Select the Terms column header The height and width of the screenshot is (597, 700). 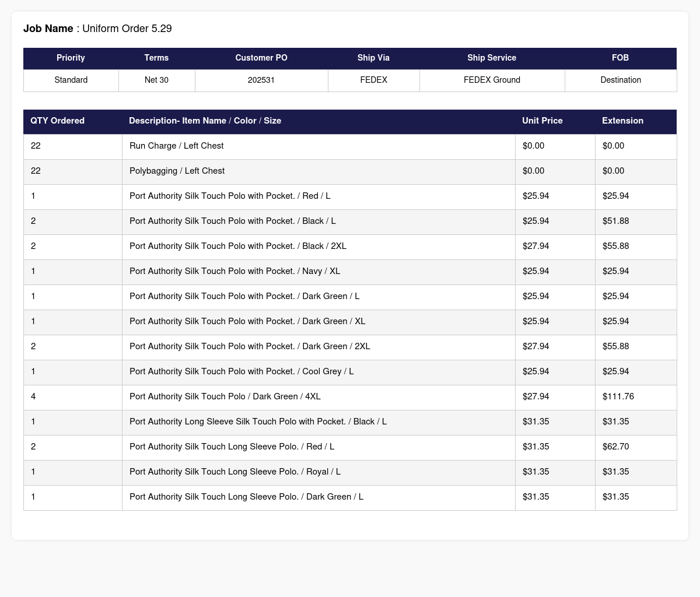click(x=156, y=58)
